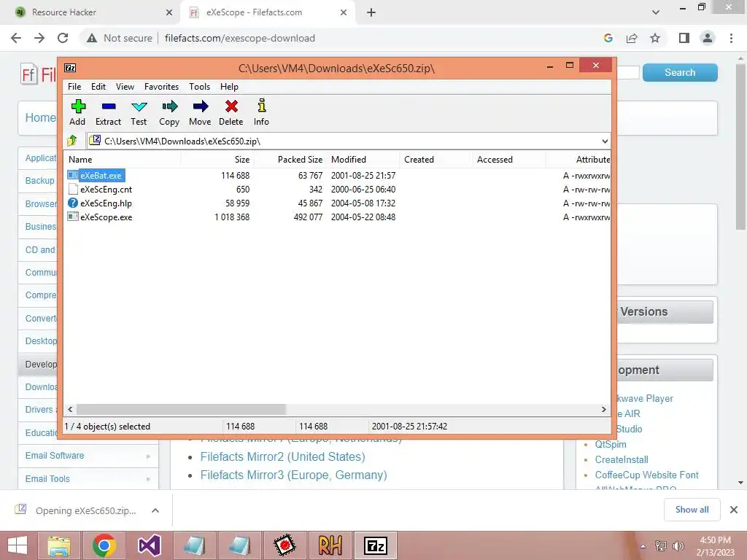Image resolution: width=747 pixels, height=560 pixels.
Task: Click the 7-Zip taskbar icon
Action: tap(375, 545)
